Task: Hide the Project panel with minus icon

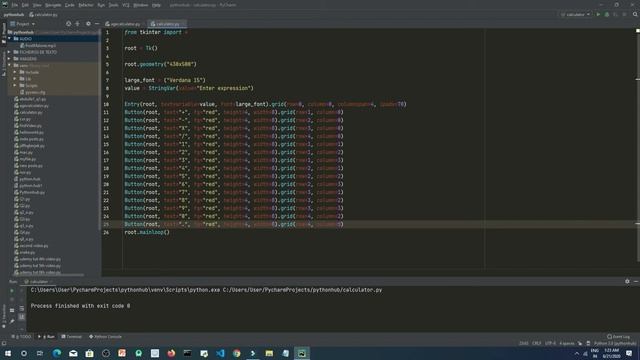Action: (97, 24)
